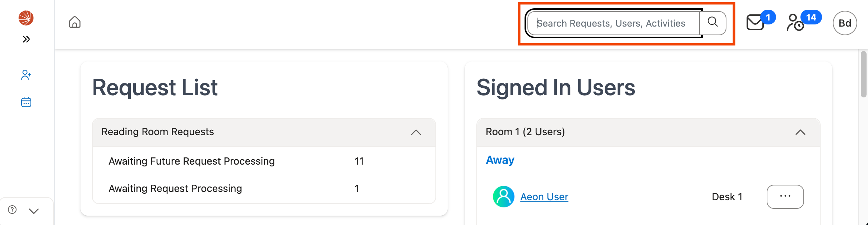Open the user activity clock icon
This screenshot has width=868, height=225.
795,23
